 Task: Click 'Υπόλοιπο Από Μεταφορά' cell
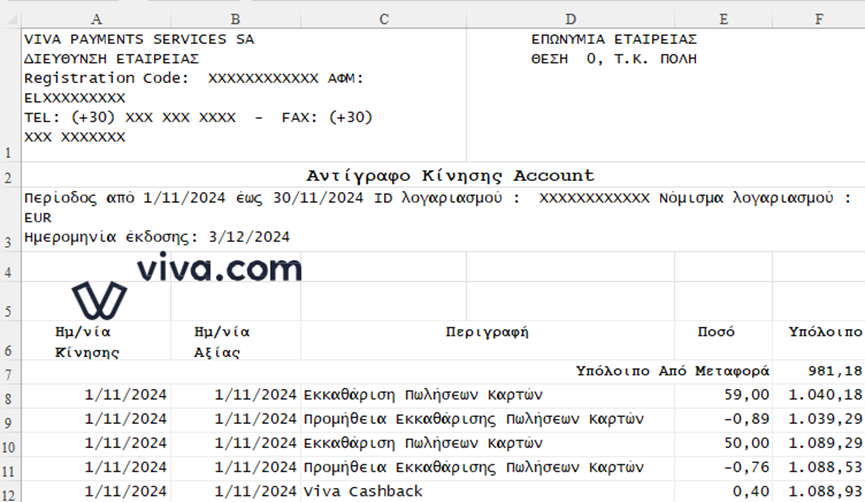397,372
